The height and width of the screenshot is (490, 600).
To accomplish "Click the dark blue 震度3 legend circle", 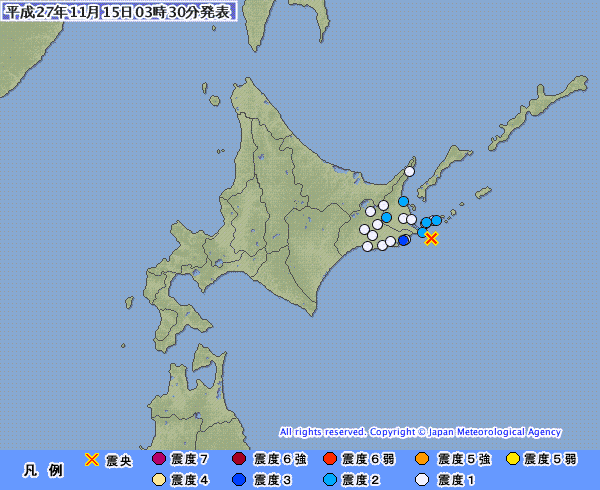I will pos(239,480).
